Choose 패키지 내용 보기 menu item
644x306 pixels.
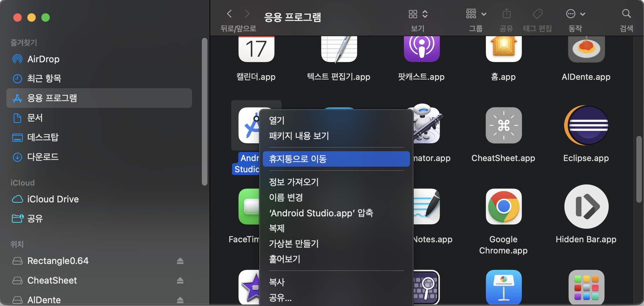pos(336,136)
